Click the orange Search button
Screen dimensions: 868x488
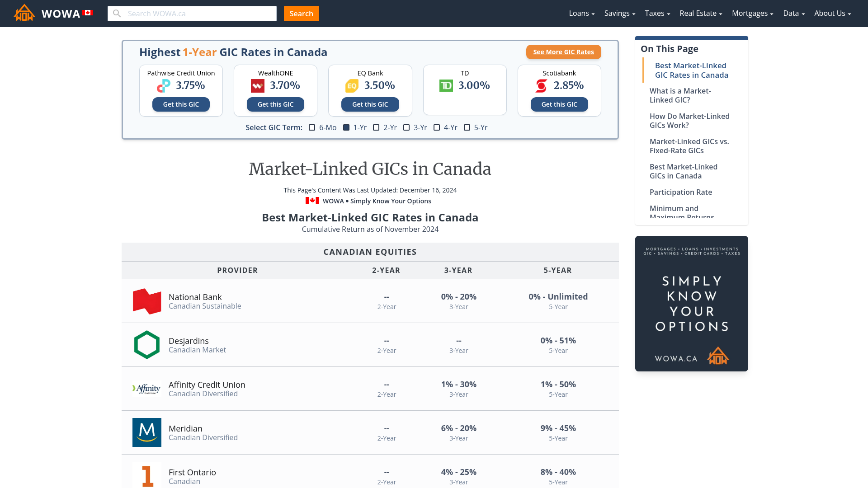point(302,14)
